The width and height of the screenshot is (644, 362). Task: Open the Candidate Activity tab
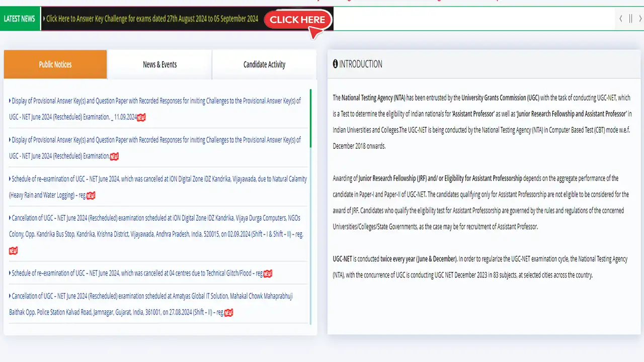click(x=264, y=64)
